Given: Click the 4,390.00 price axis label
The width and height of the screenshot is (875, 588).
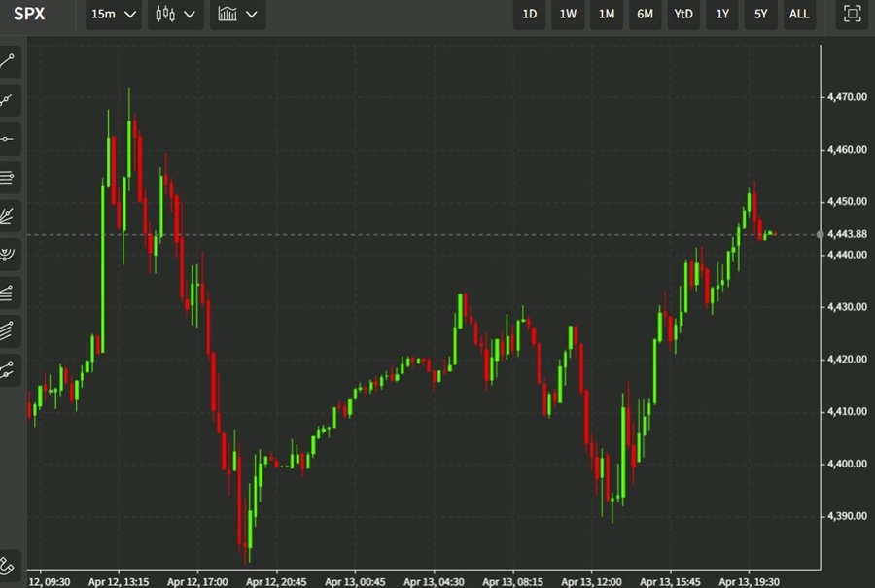Looking at the screenshot, I should tap(847, 516).
